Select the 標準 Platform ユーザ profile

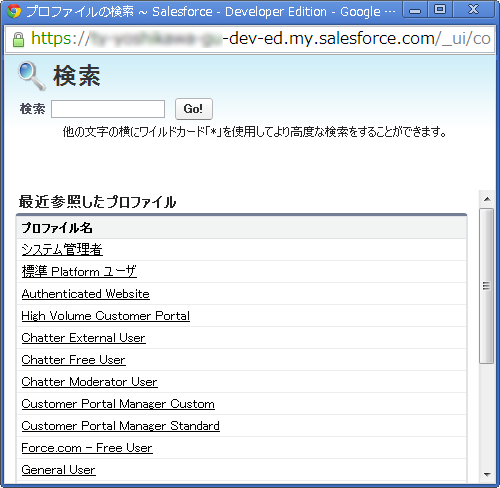[79, 272]
